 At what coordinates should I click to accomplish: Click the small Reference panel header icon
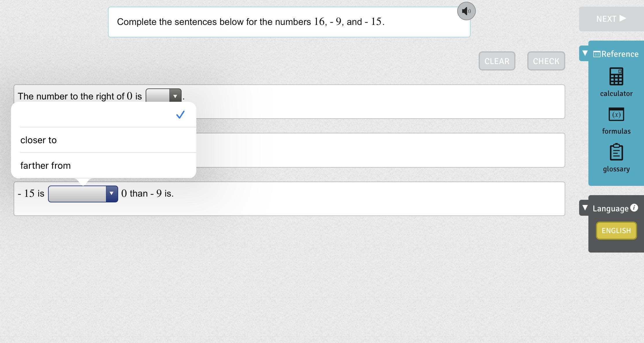click(597, 54)
